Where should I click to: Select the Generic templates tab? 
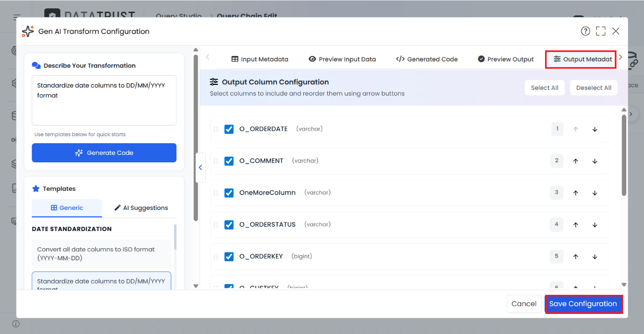point(67,208)
